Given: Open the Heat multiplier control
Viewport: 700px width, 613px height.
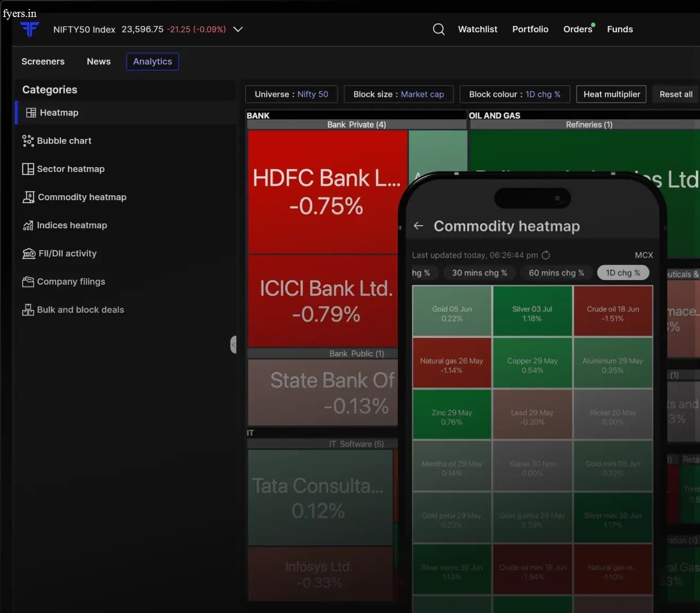Looking at the screenshot, I should 612,94.
